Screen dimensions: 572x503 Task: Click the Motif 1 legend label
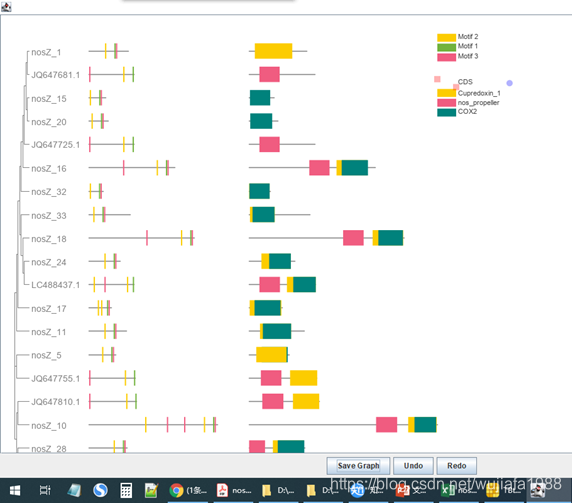[468, 46]
